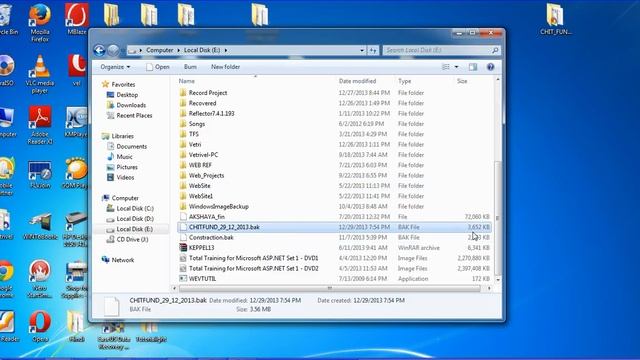The height and width of the screenshot is (360, 640).
Task: Open CD Drive (J:) in sidebar
Action: (x=132, y=240)
